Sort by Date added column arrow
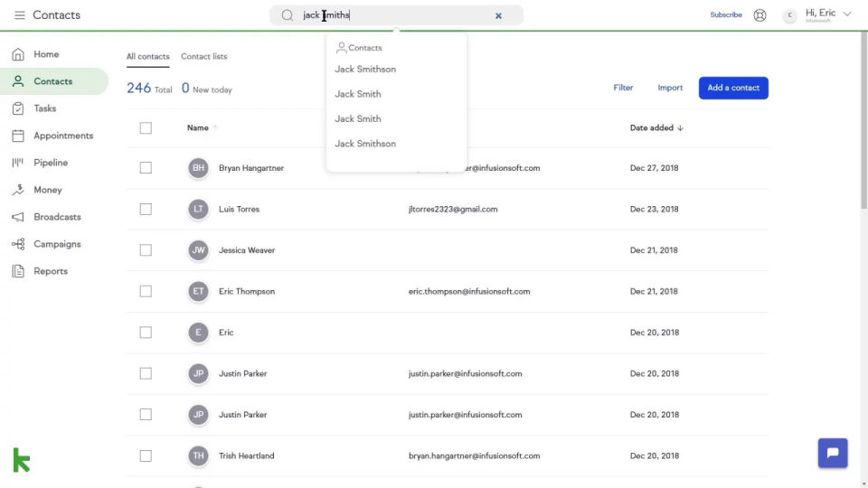The width and height of the screenshot is (868, 488). [680, 128]
